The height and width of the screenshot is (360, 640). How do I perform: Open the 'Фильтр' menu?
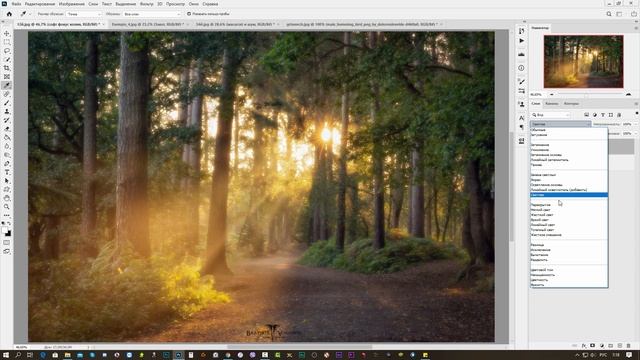point(147,4)
